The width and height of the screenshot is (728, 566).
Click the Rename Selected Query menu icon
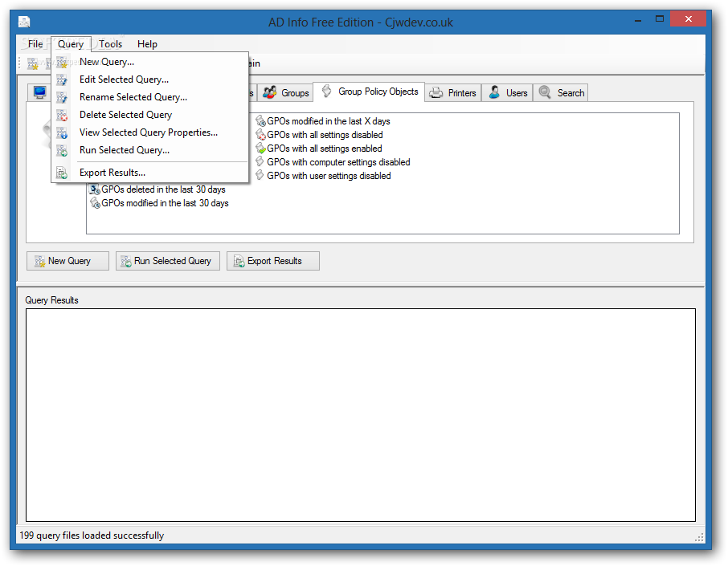coord(62,97)
